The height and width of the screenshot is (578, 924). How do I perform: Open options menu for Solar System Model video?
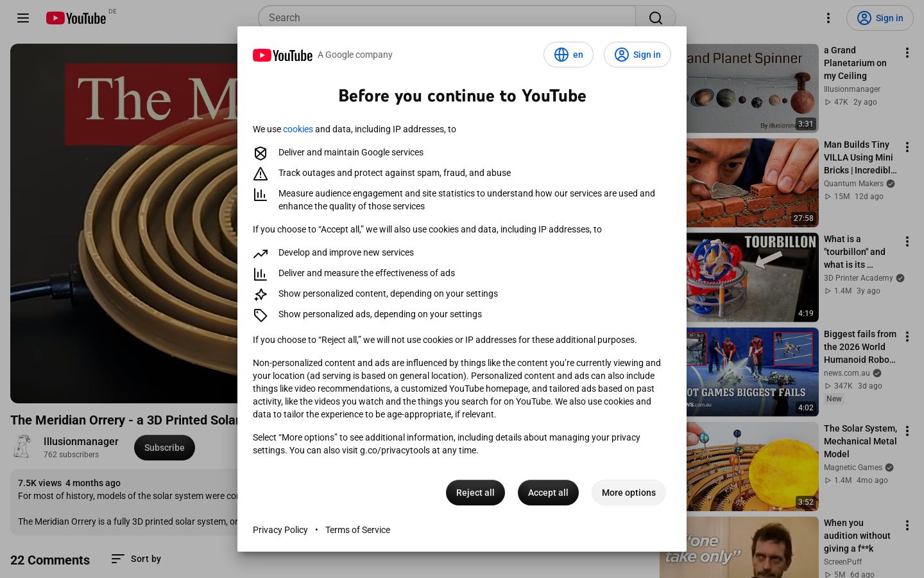pyautogui.click(x=907, y=431)
